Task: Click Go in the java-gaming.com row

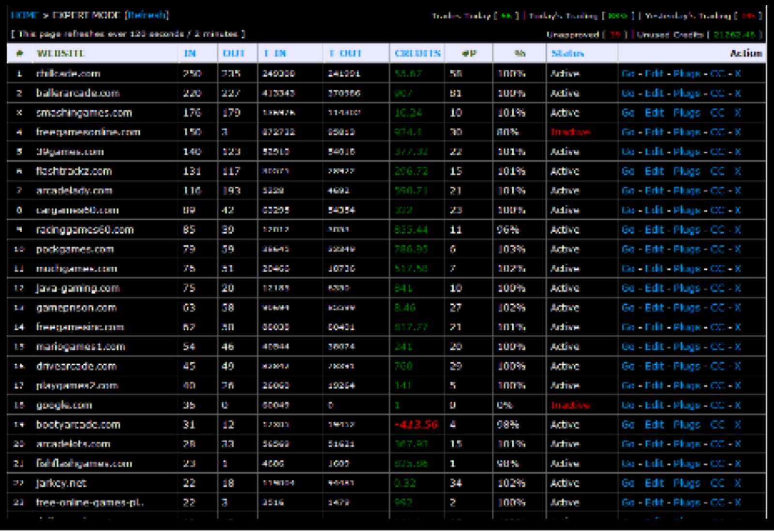Action: [628, 288]
